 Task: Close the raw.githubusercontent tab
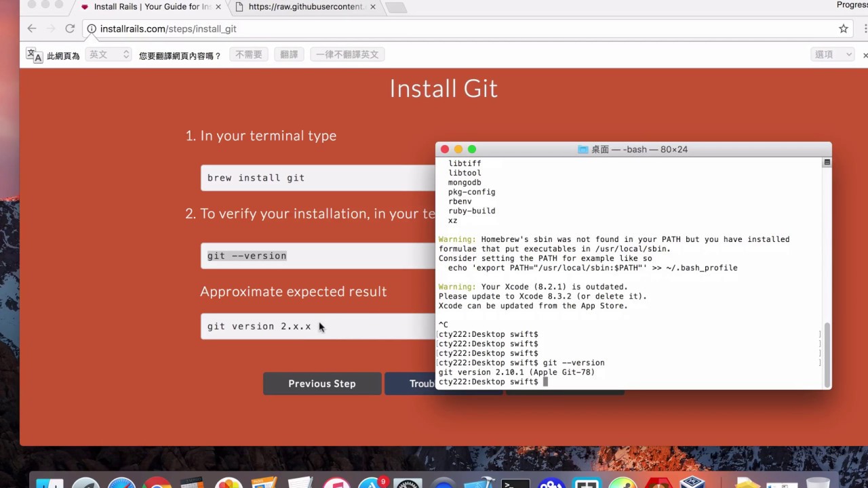pyautogui.click(x=372, y=7)
